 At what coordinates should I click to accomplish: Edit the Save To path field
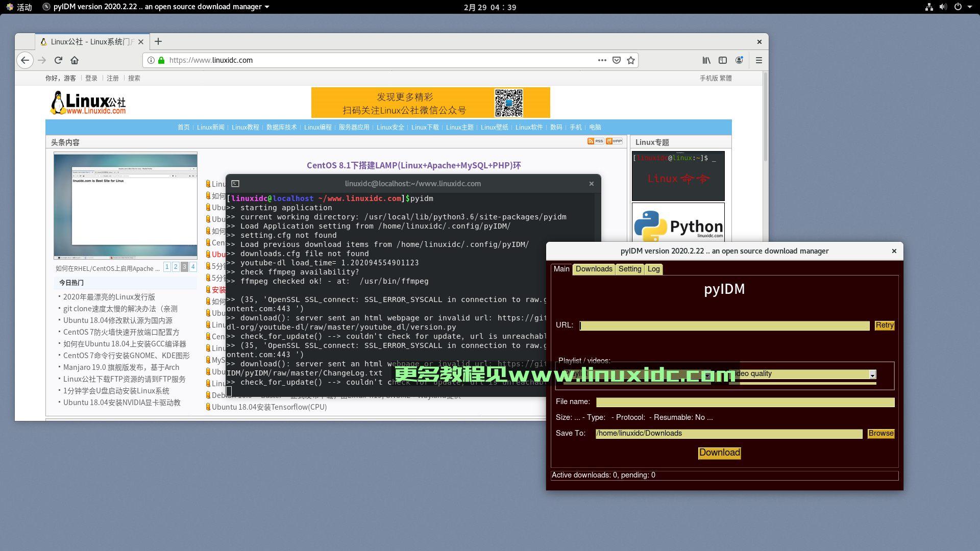729,434
